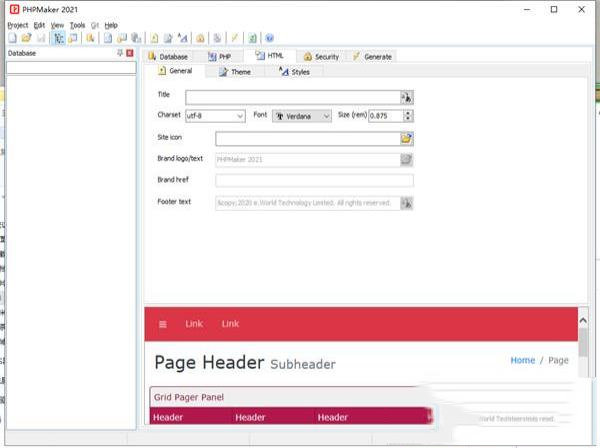Click the edit icon beside Footer text

(406, 202)
